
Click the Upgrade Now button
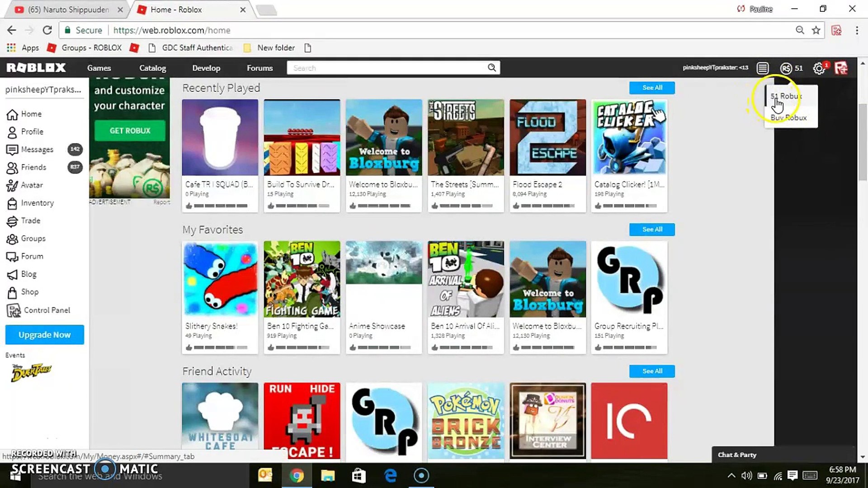pyautogui.click(x=45, y=335)
